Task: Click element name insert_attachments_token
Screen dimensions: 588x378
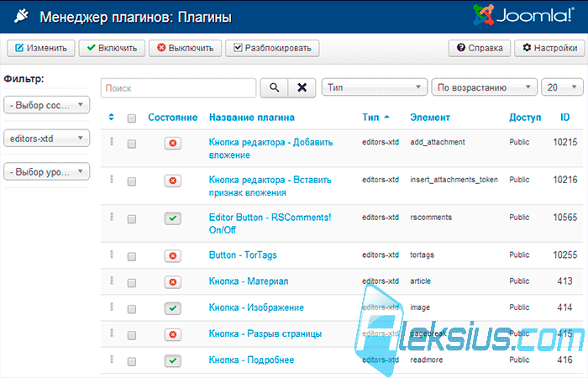Action: tap(454, 180)
